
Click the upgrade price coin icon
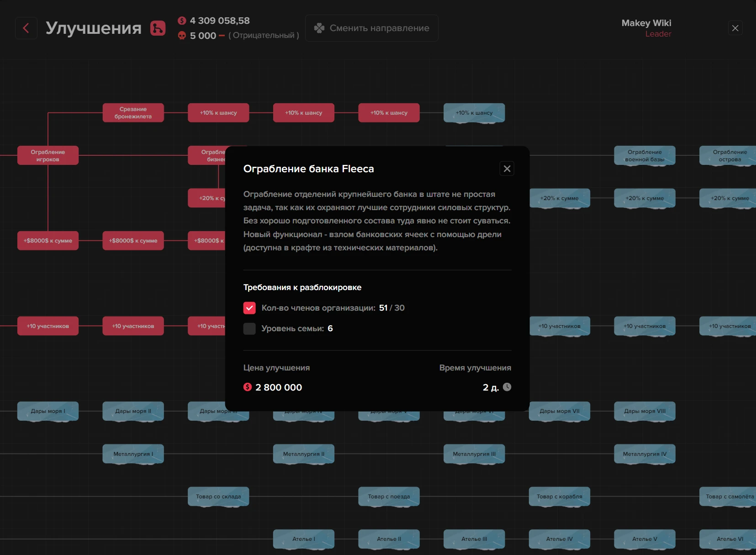point(248,387)
